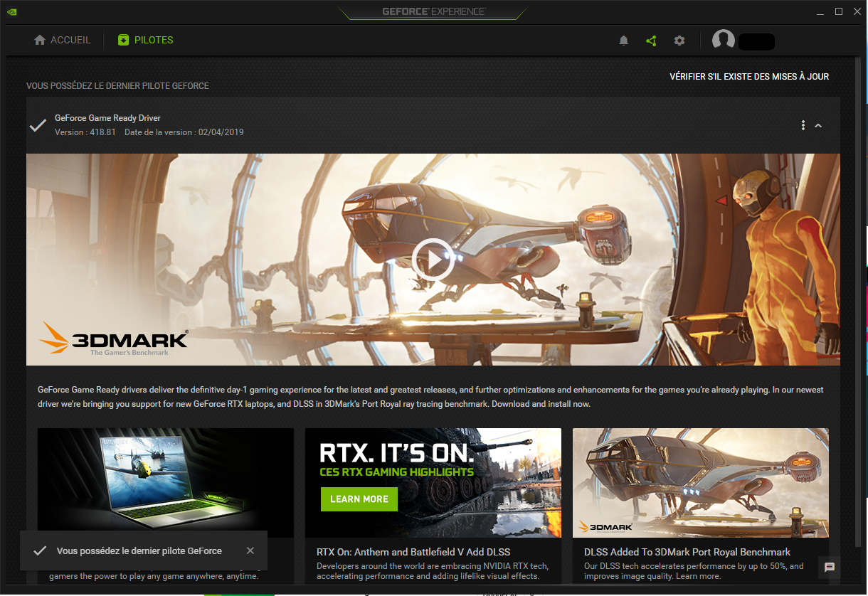Maximize the GeForce Experience window
Viewport: 868px width, 596px height.
839,11
